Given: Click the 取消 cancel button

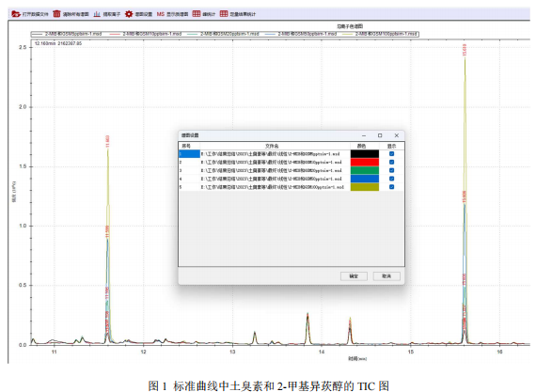Looking at the screenshot, I should [386, 276].
